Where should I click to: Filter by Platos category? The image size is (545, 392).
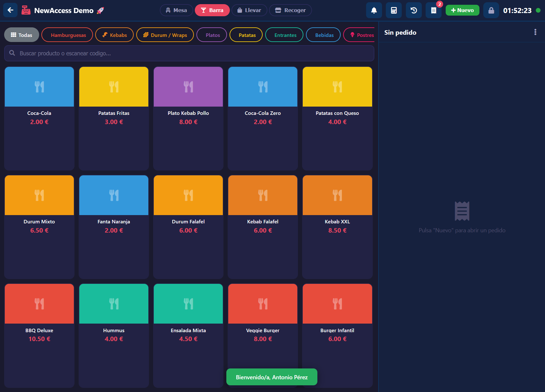[x=212, y=35]
